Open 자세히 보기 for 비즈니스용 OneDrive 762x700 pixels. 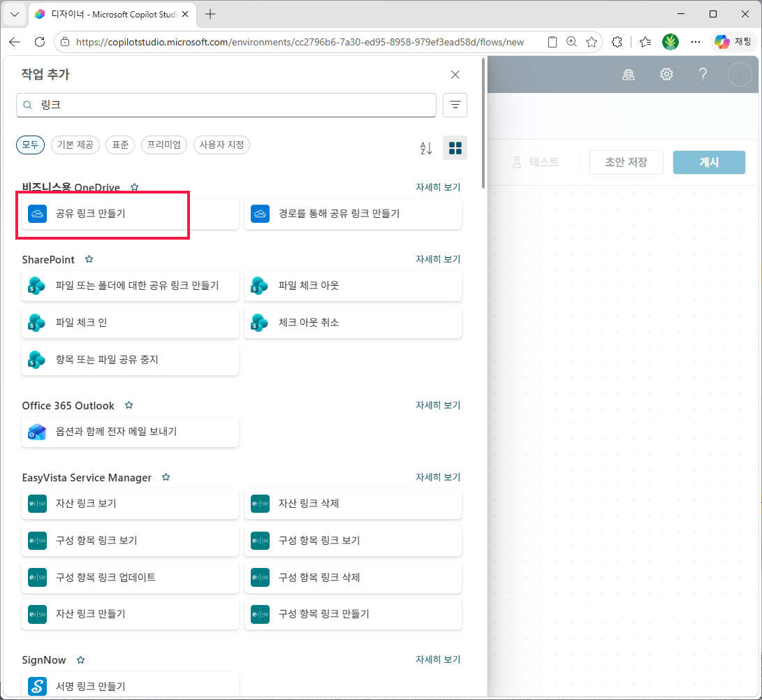[x=438, y=187]
